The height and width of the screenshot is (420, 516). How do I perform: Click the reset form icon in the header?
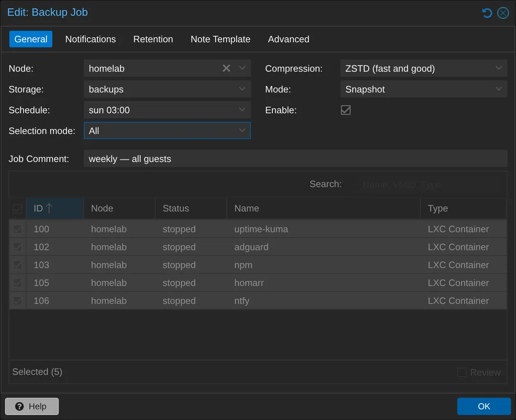point(487,13)
